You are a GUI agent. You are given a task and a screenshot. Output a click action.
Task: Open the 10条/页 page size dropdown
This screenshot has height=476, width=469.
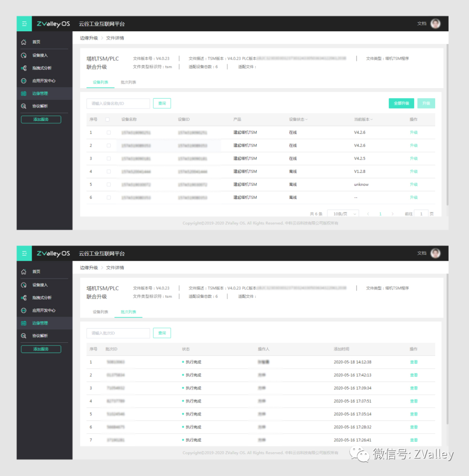(x=343, y=214)
